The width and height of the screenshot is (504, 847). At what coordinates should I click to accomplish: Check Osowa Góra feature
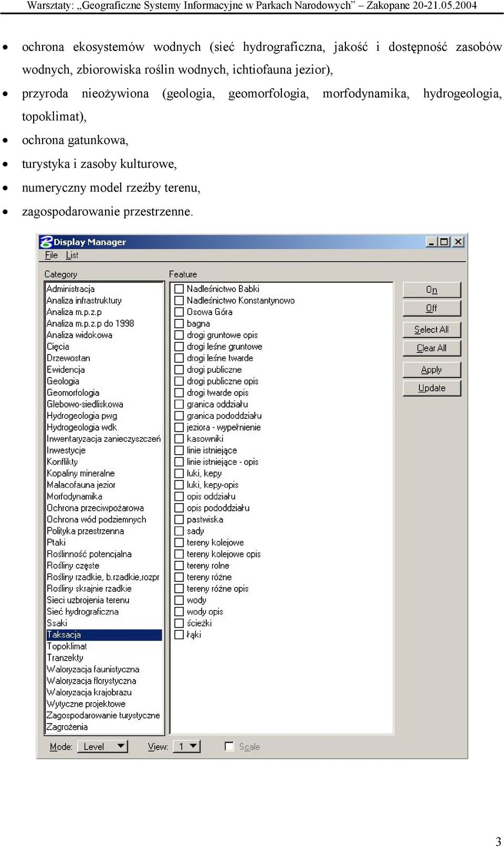point(179,312)
